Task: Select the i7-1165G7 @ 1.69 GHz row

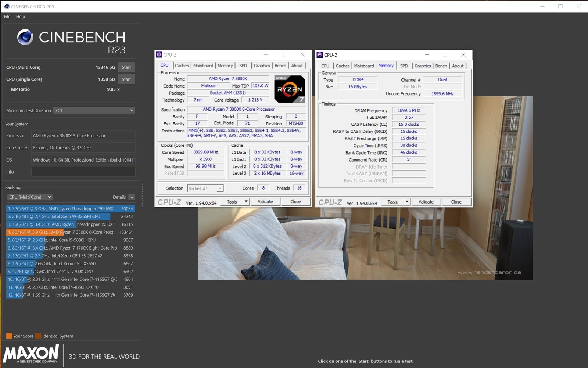Action: pos(71,295)
